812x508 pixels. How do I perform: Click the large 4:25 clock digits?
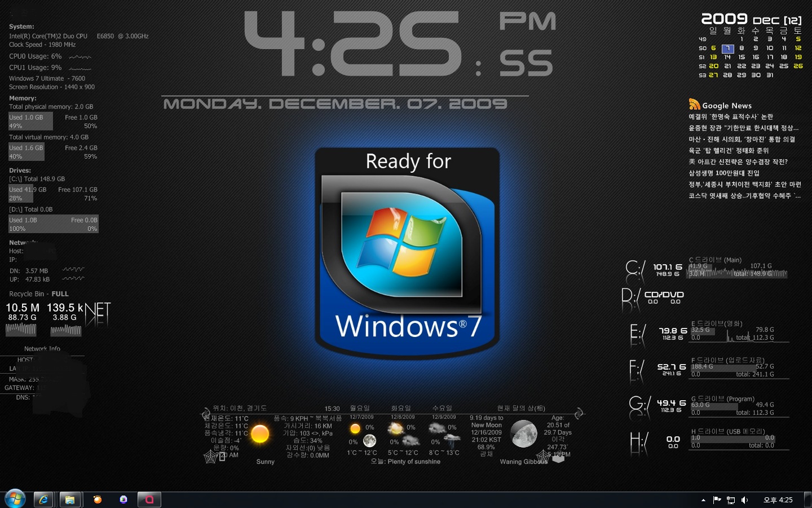pos(354,44)
